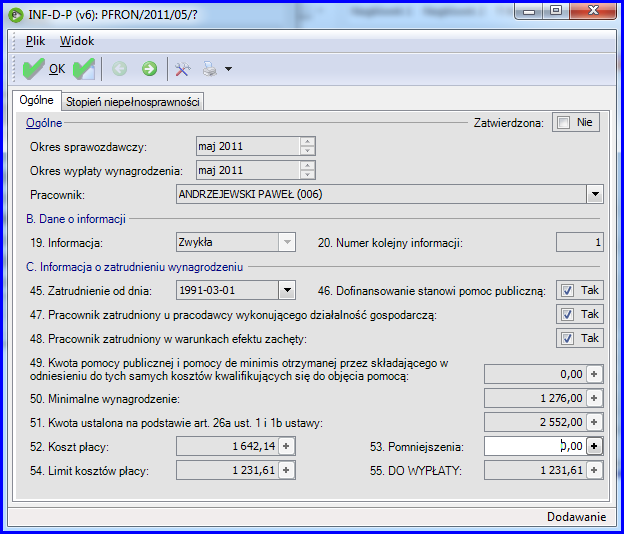Click the Pomniejszenia amount field

pyautogui.click(x=535, y=446)
